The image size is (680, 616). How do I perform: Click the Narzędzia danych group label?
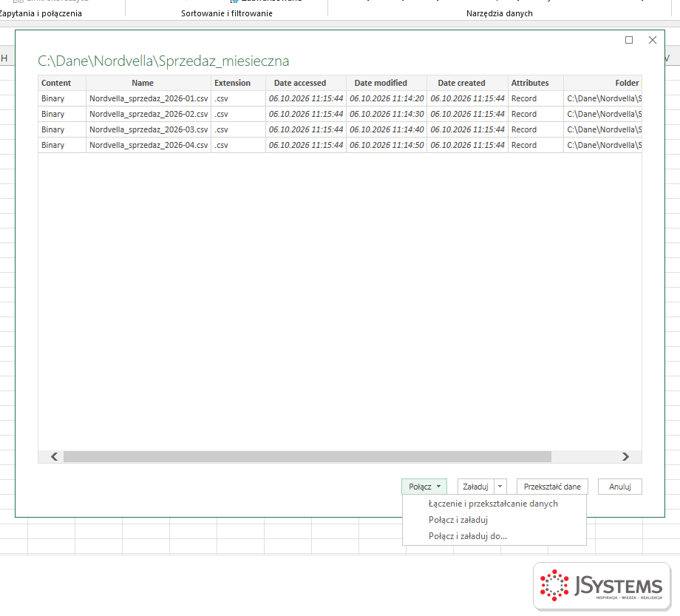coord(500,13)
